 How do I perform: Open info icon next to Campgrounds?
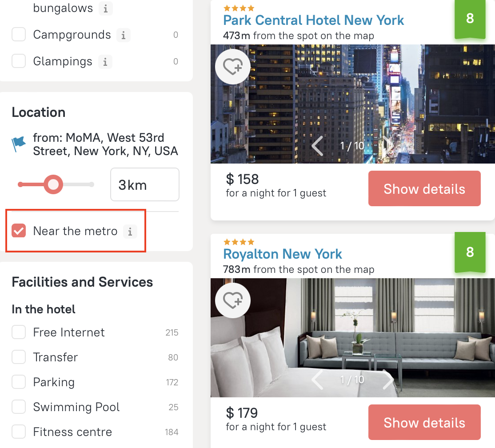click(124, 35)
